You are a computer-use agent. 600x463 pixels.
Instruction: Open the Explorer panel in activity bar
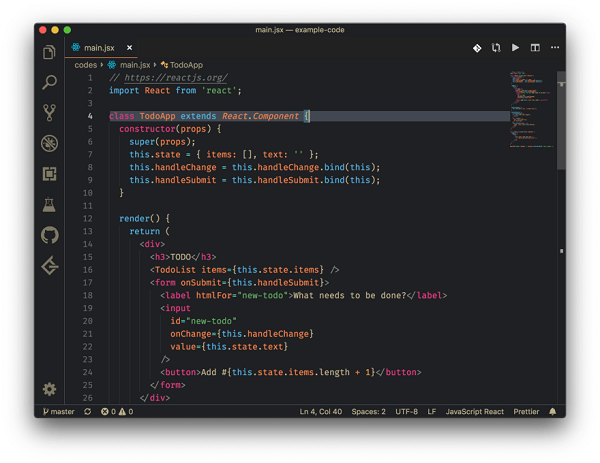49,53
